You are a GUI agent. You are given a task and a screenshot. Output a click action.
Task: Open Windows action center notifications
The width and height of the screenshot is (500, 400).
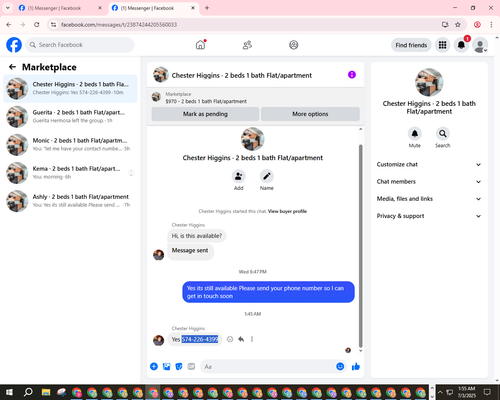(487, 392)
